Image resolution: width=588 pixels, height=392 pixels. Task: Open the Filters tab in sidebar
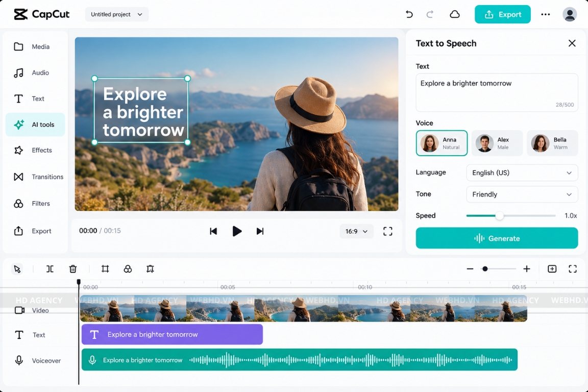click(x=35, y=203)
